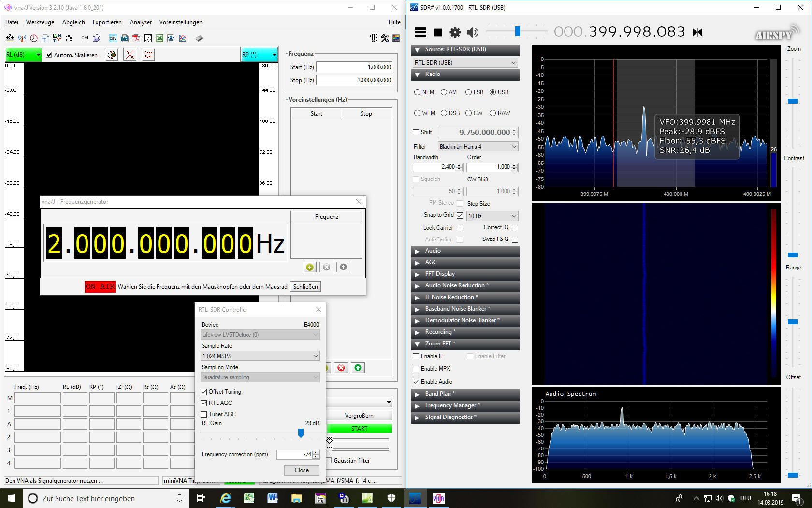812x508 pixels.
Task: Click the SDR# volume slider handle
Action: coord(518,31)
